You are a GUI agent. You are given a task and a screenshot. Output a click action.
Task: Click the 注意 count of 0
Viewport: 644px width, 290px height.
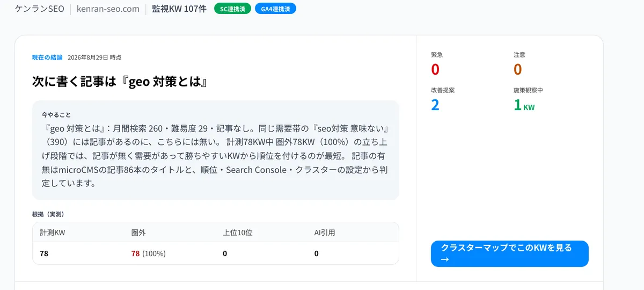pyautogui.click(x=518, y=69)
